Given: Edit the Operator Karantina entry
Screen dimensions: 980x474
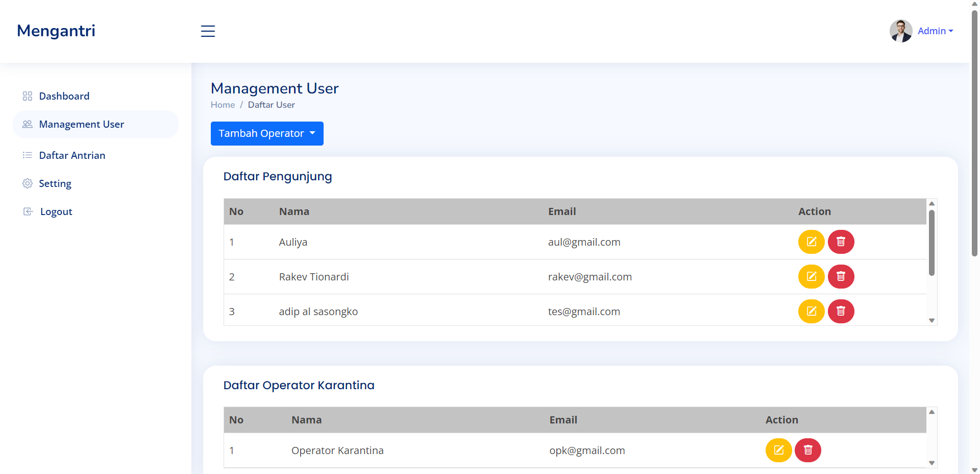Looking at the screenshot, I should (x=779, y=450).
